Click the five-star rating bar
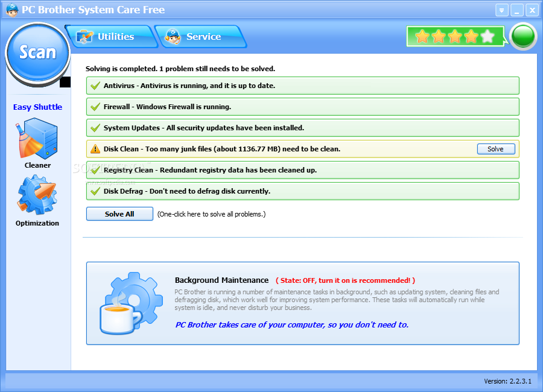 tap(455, 36)
